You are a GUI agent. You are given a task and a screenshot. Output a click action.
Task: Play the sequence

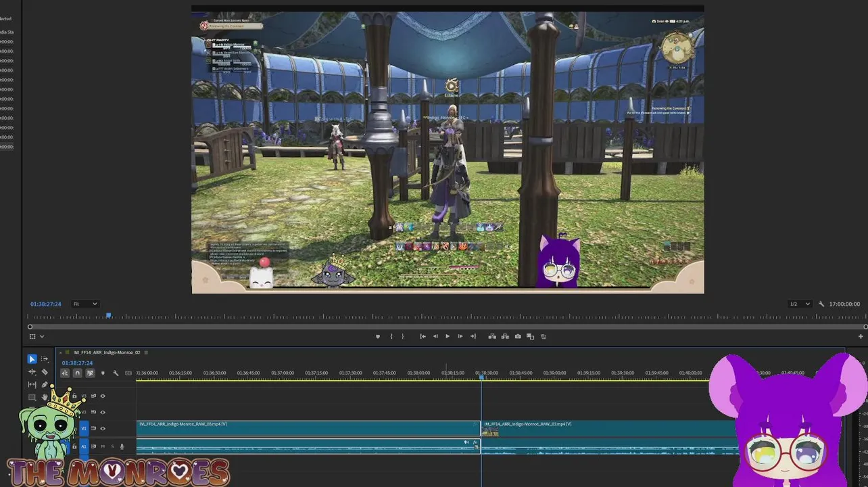pos(447,336)
